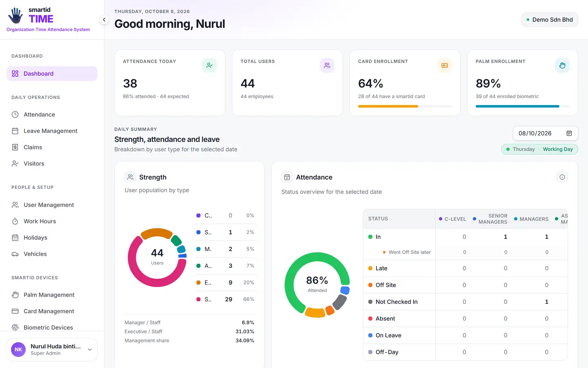Open the date picker calendar icon

tap(569, 133)
